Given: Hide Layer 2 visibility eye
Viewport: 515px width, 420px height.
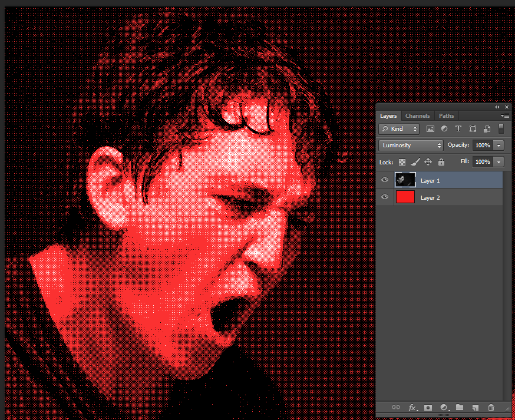Looking at the screenshot, I should click(385, 197).
